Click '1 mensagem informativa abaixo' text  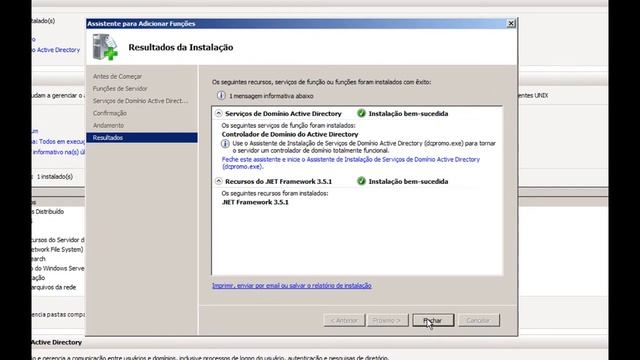tap(271, 96)
